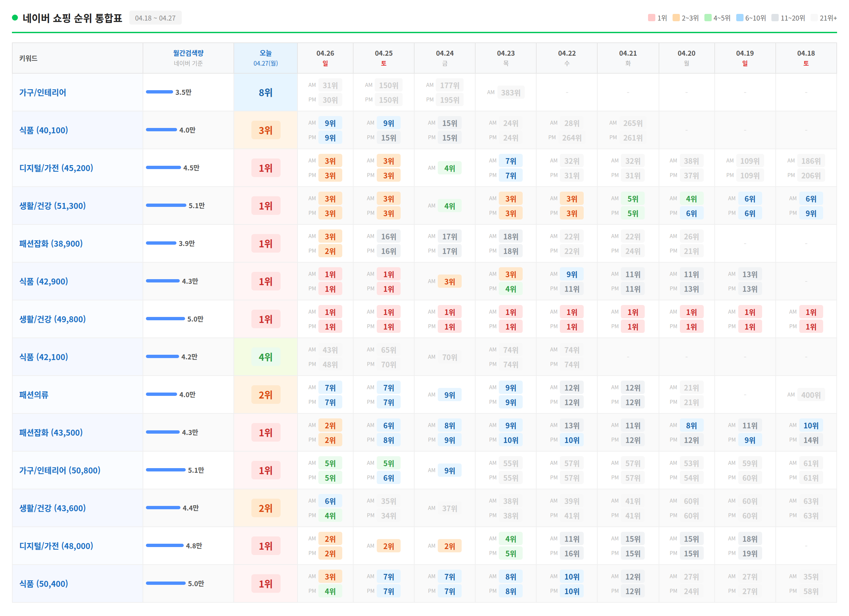Click the 04.26 일 column header
Screen dimensions: 849x616
(325, 58)
